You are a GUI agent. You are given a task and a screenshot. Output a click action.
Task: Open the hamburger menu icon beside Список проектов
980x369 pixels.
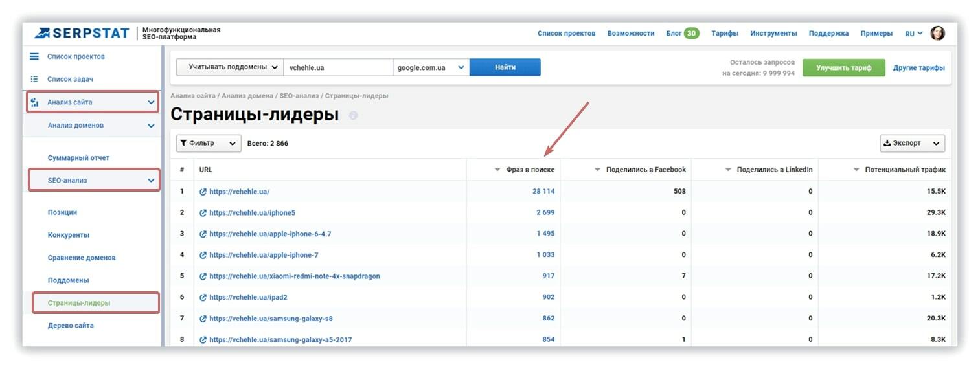pos(34,56)
